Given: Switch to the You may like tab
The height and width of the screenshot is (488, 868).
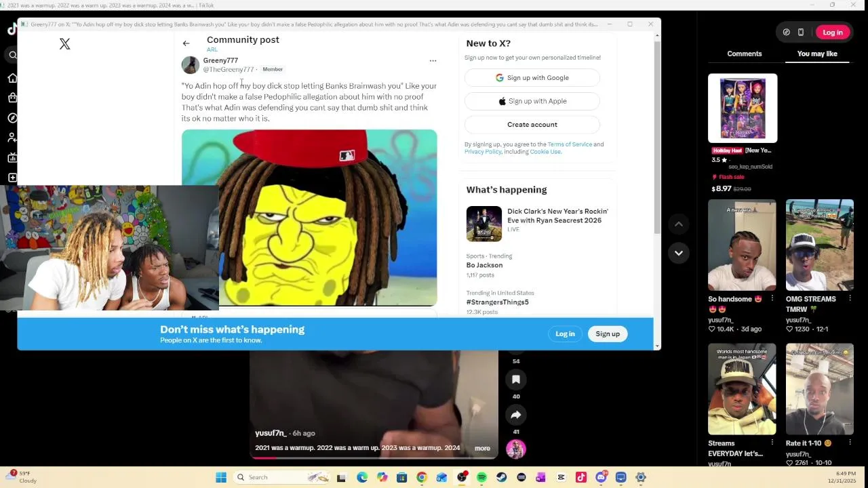Looking at the screenshot, I should click(817, 54).
